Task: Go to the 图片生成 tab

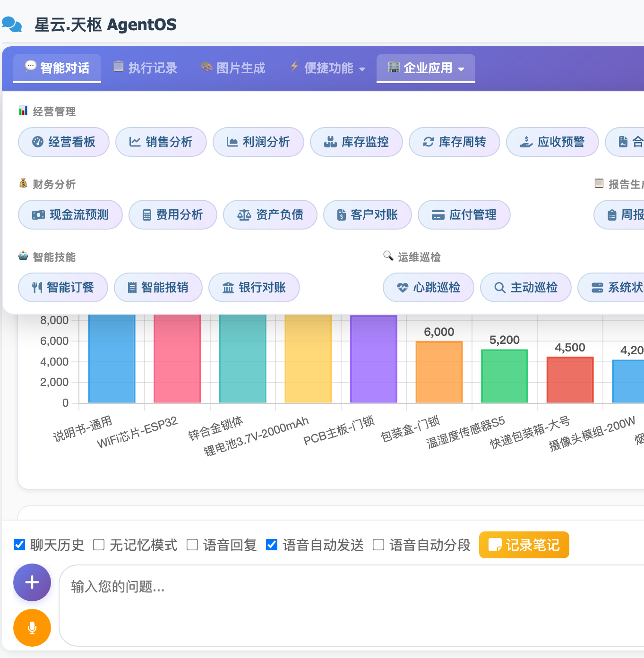Action: click(x=232, y=68)
